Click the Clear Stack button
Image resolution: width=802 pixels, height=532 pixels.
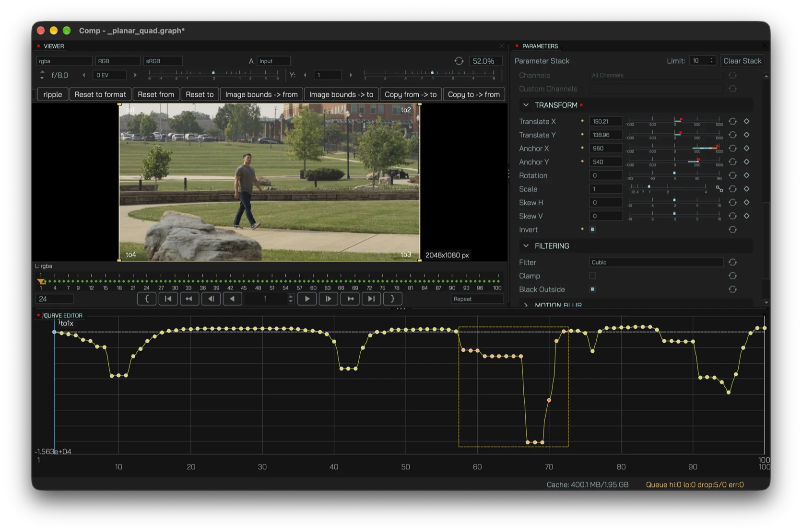point(742,61)
